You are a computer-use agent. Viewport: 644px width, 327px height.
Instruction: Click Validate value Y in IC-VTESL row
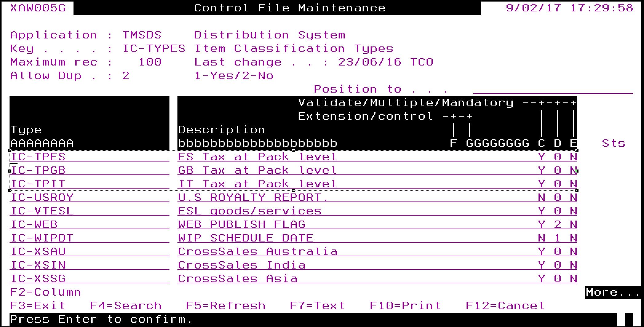tap(542, 211)
